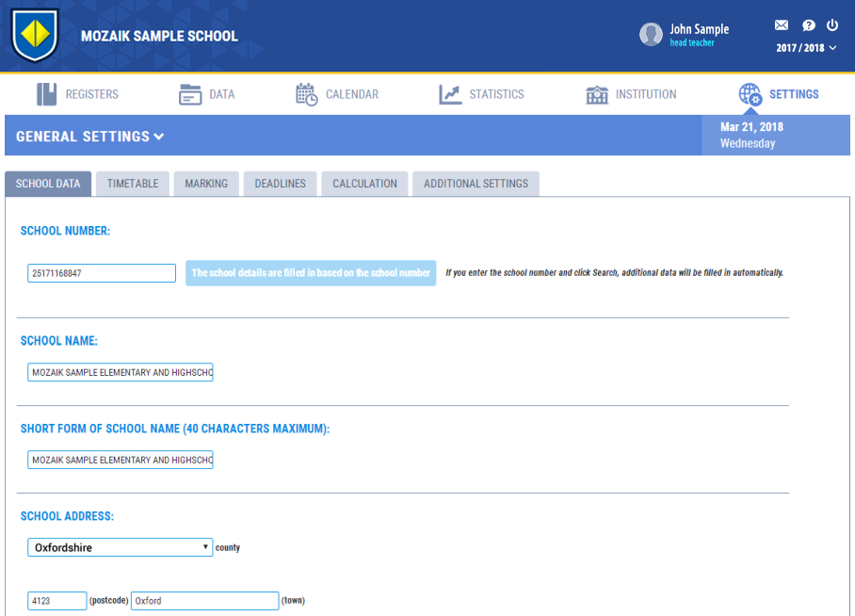
Task: Click the help question mark icon
Action: pyautogui.click(x=808, y=25)
